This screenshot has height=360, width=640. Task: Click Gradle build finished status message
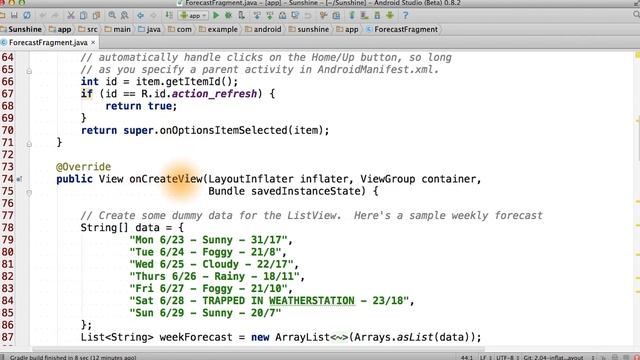[73, 358]
